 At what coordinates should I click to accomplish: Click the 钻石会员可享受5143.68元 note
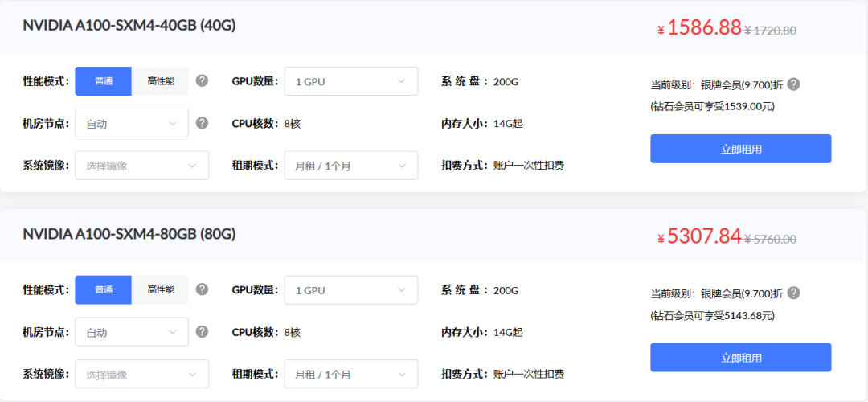point(712,315)
